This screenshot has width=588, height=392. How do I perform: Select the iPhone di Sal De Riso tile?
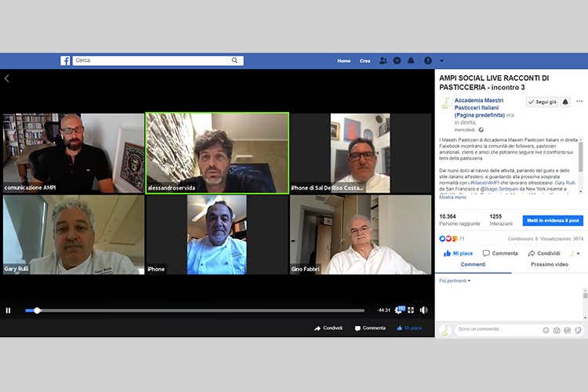(361, 153)
